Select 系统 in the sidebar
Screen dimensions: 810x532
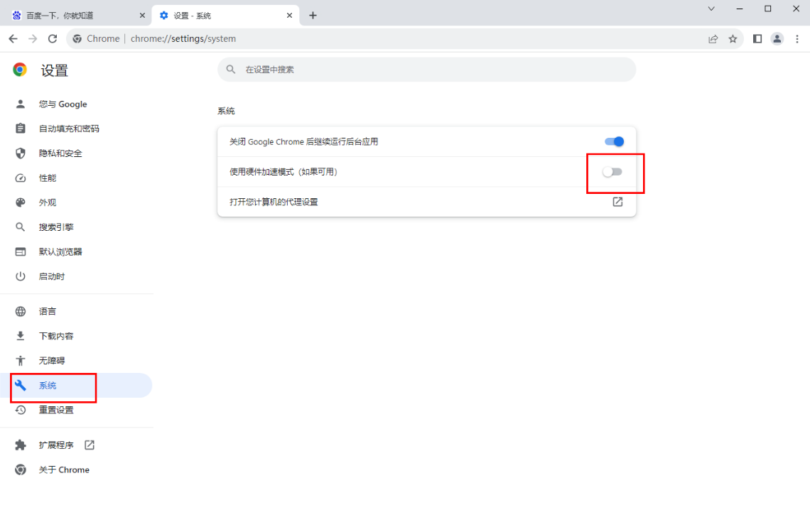click(77, 385)
